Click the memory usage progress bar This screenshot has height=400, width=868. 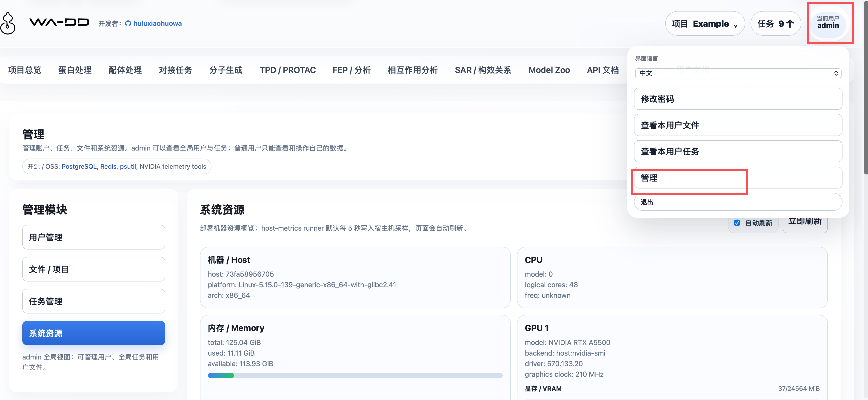coord(355,375)
